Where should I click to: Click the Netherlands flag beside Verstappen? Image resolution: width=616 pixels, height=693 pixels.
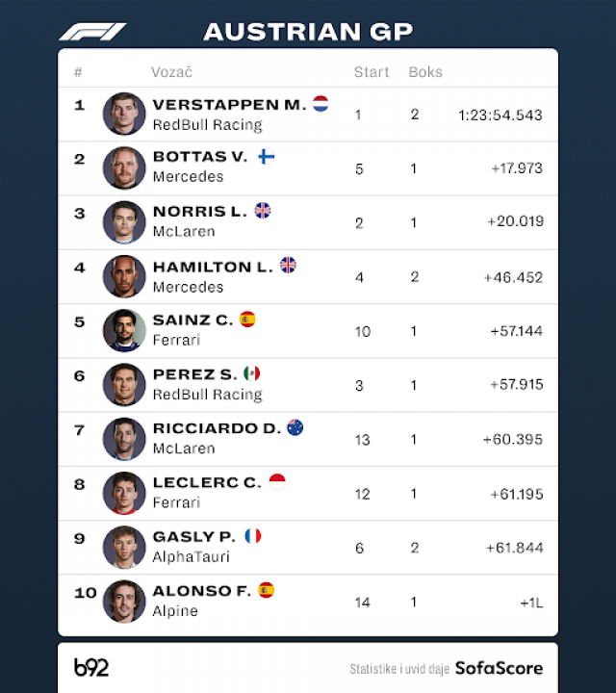point(321,103)
